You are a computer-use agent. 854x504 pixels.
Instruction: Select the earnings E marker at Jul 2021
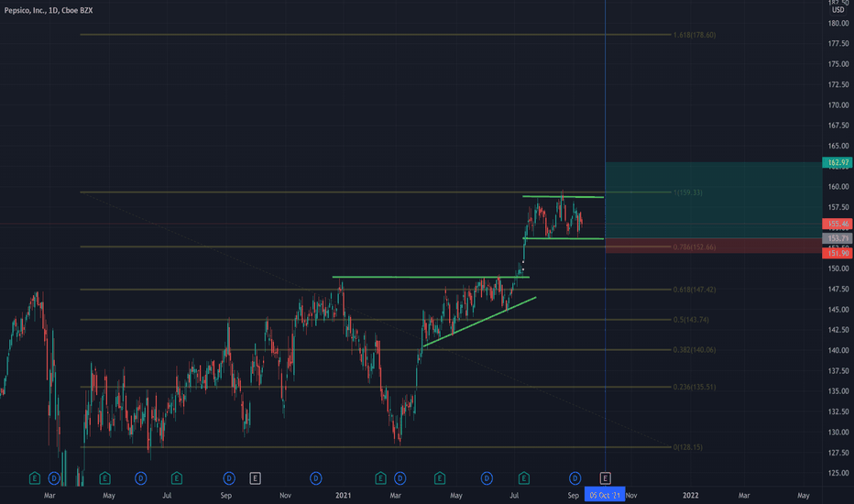[523, 478]
